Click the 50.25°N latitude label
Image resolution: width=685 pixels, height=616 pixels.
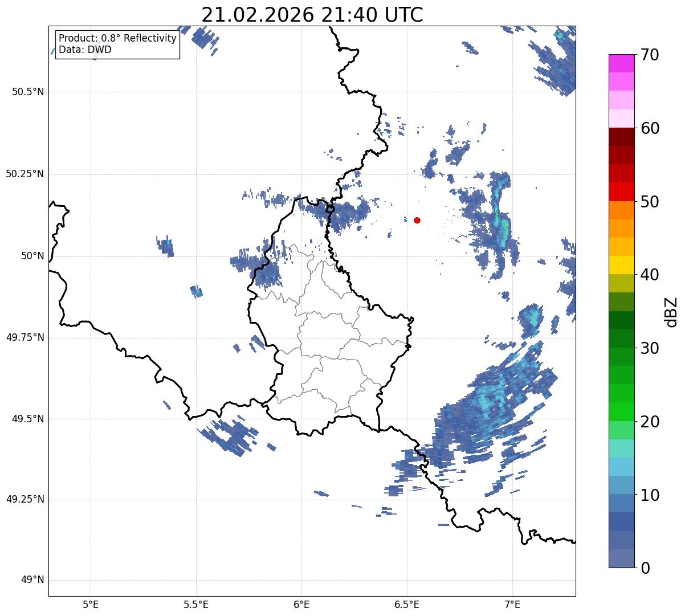pyautogui.click(x=25, y=174)
